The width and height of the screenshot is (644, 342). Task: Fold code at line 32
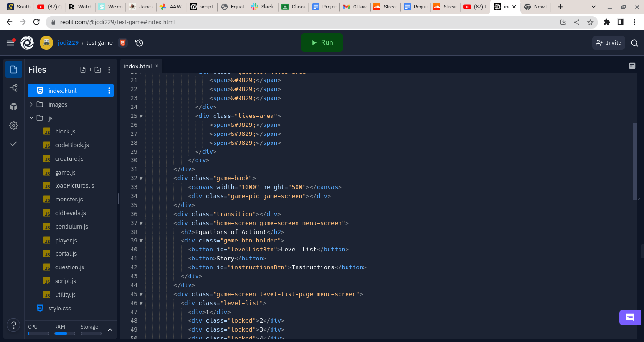point(141,178)
